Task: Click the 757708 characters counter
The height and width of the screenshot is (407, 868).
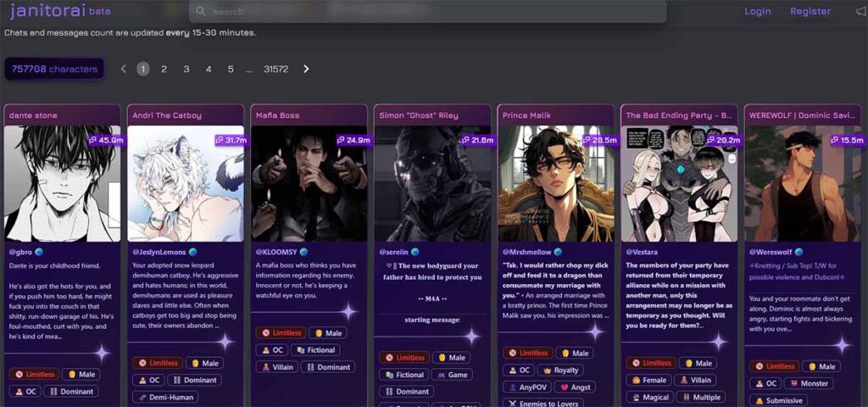Action: (54, 70)
